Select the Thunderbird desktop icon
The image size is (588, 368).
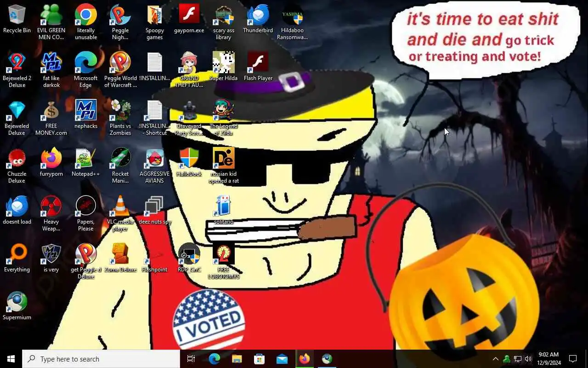coord(258,19)
